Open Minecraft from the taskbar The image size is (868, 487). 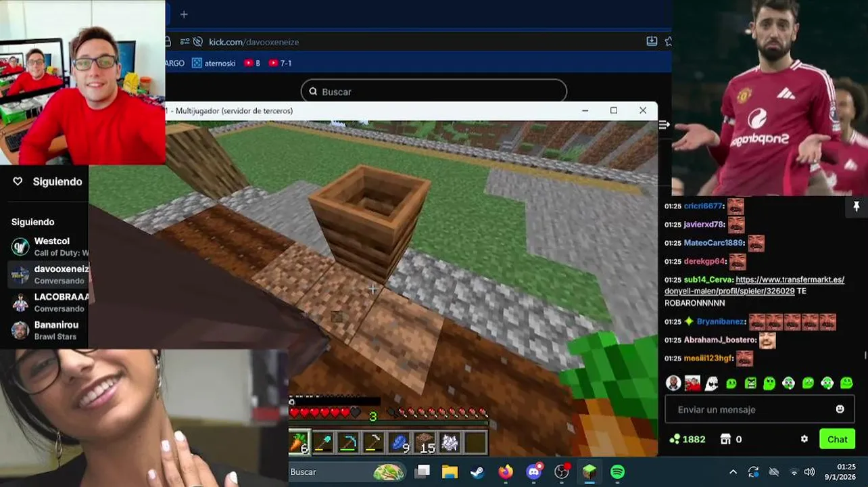click(x=589, y=471)
